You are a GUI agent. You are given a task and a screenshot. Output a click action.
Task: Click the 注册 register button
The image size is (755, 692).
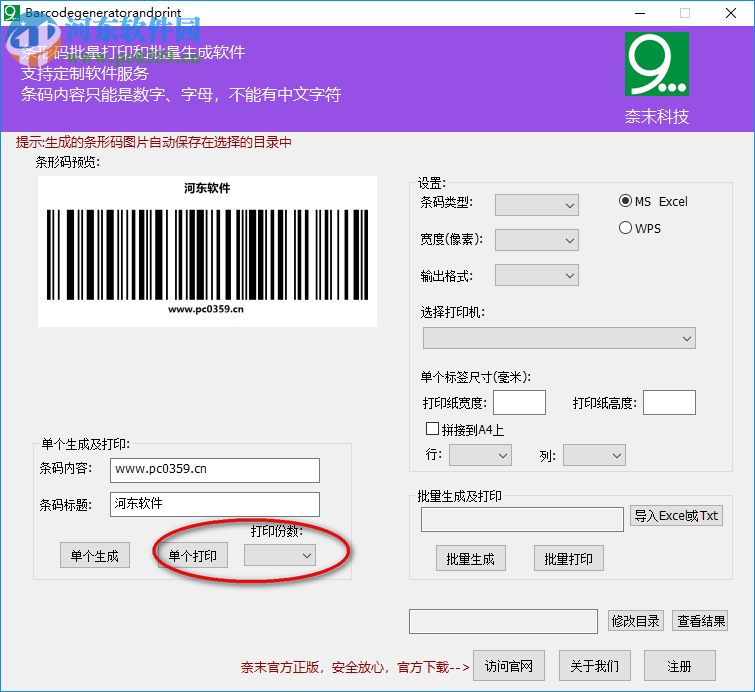(680, 666)
